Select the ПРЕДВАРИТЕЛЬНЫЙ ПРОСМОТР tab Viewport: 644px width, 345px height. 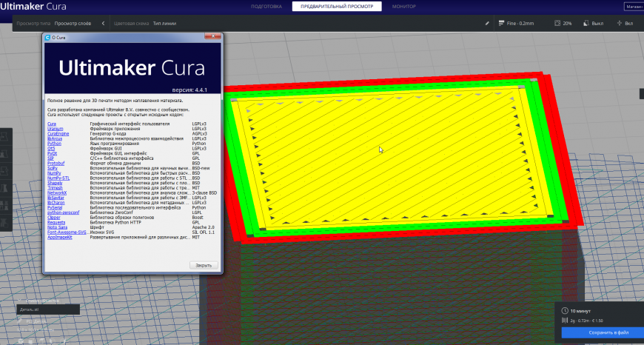[x=337, y=7]
